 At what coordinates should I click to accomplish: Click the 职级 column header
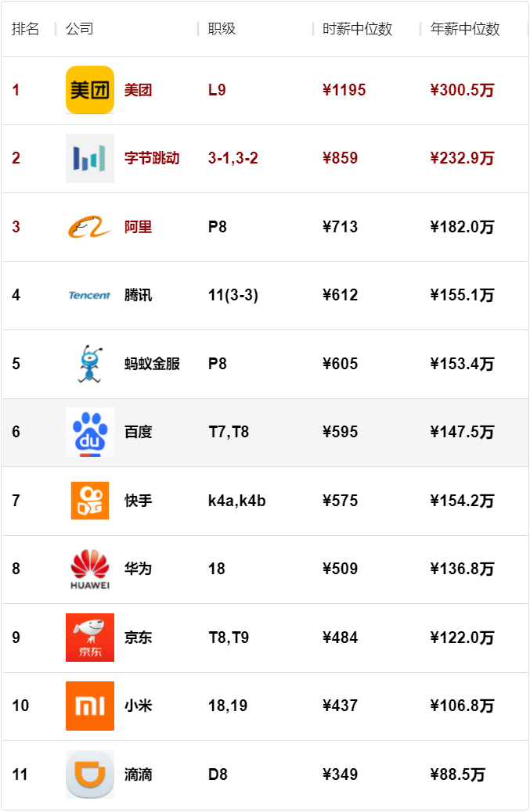click(x=222, y=28)
